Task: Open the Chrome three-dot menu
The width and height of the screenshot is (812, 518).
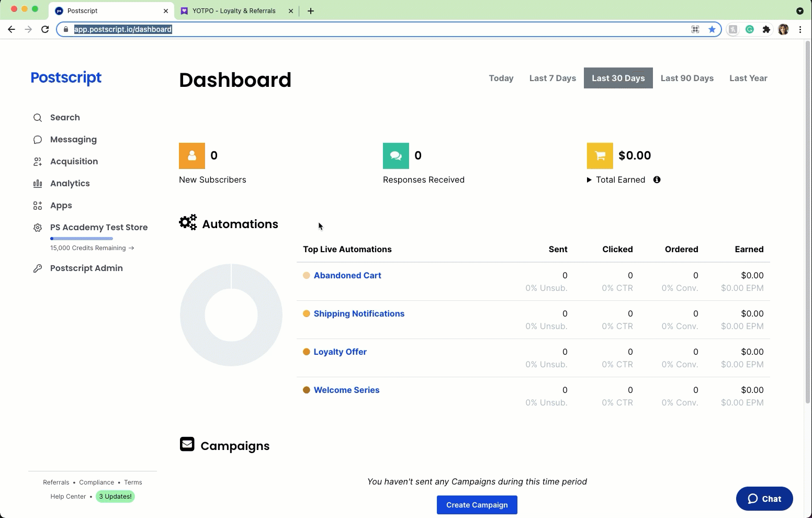Action: click(800, 29)
